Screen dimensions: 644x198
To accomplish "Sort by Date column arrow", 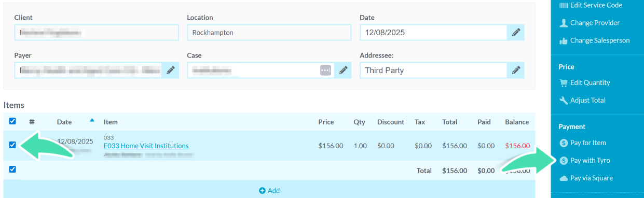I will [x=92, y=120].
